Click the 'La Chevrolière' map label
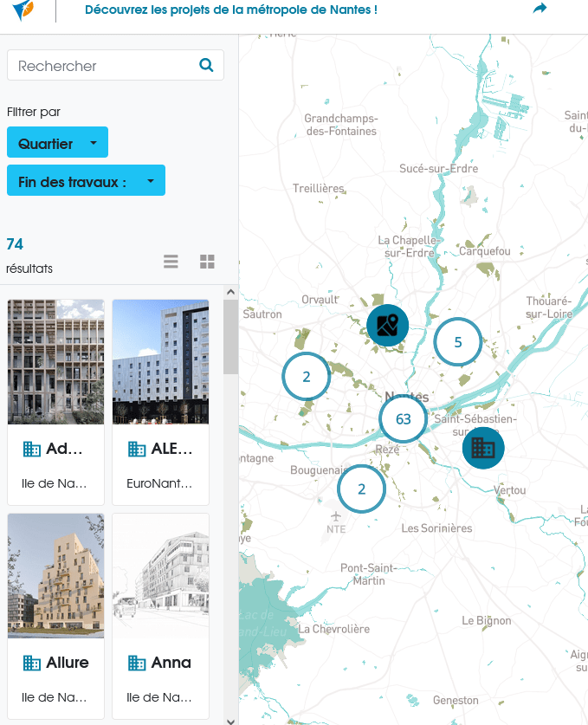Viewport: 588px width, 725px height. (x=333, y=629)
